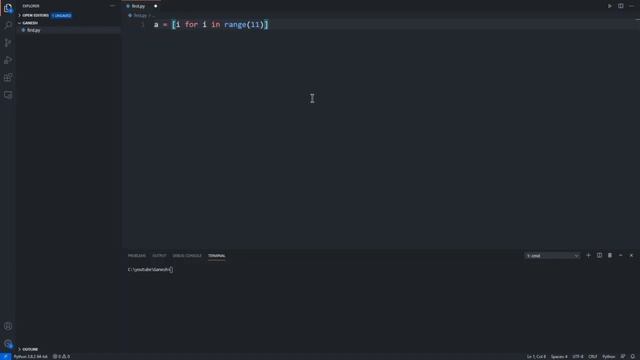Click the code on line 1
The height and width of the screenshot is (360, 640).
click(x=211, y=25)
